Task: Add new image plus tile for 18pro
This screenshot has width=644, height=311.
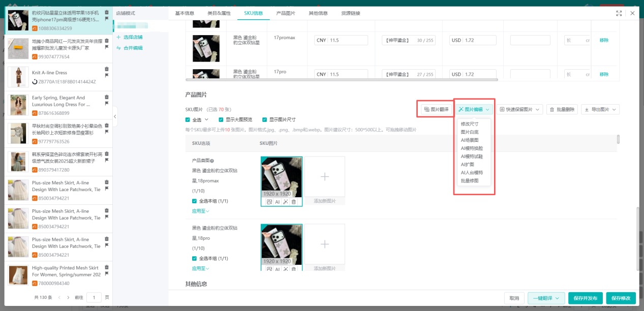Action: pos(325,244)
